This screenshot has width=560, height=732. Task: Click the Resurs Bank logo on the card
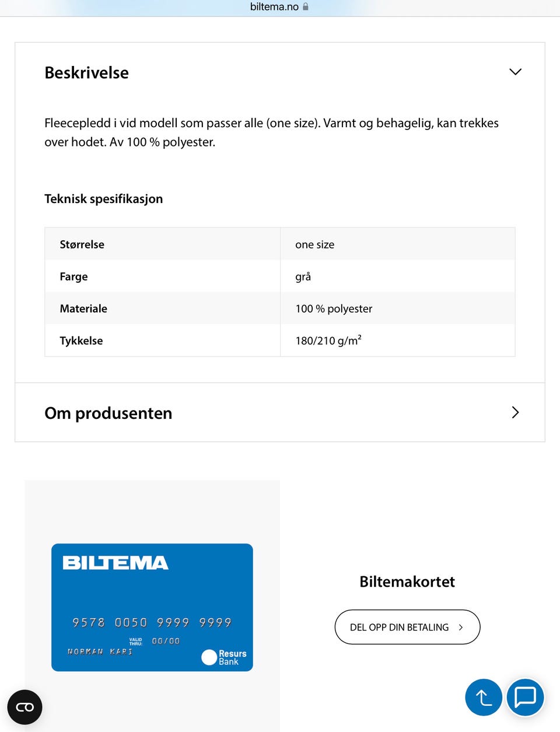click(x=225, y=657)
